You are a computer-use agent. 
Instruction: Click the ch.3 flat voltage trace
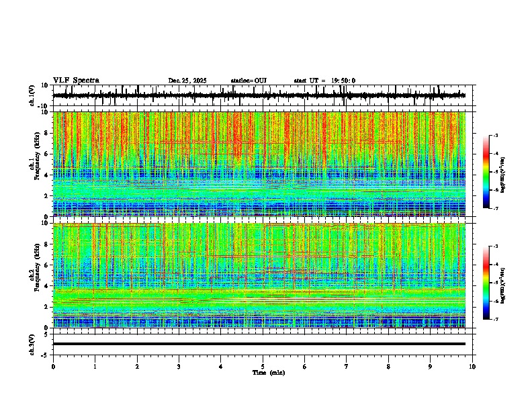259,344
